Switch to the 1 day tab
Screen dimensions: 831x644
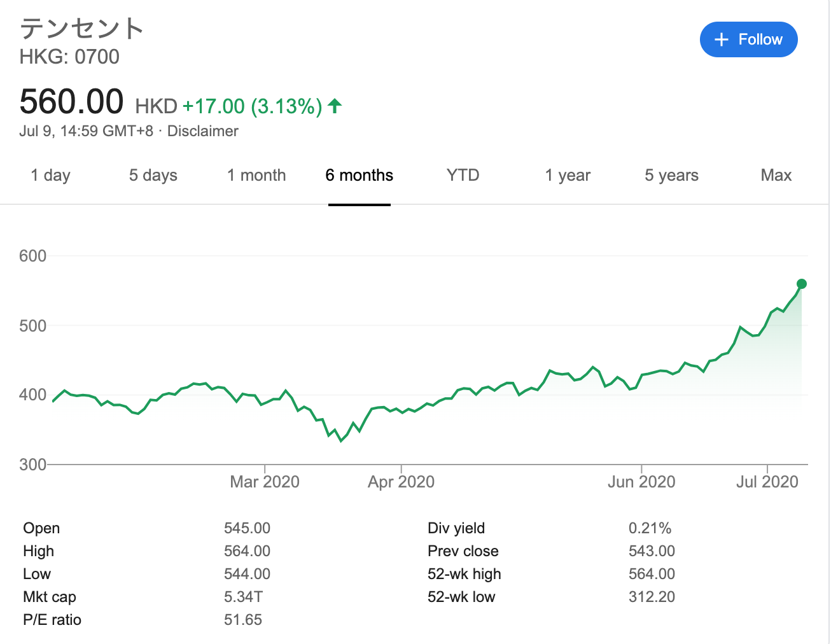coord(50,176)
